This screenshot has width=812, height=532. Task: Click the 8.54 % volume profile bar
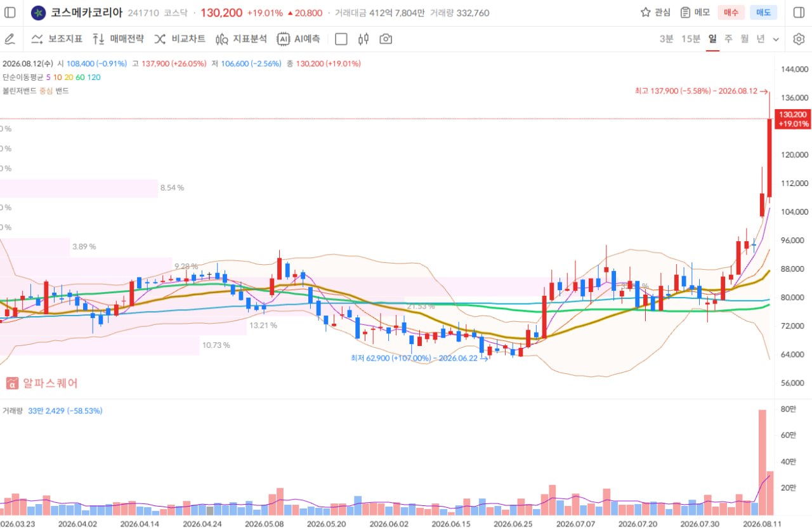79,188
